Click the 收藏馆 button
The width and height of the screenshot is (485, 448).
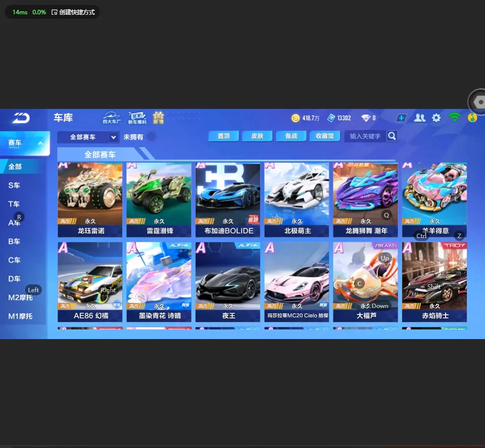click(325, 136)
